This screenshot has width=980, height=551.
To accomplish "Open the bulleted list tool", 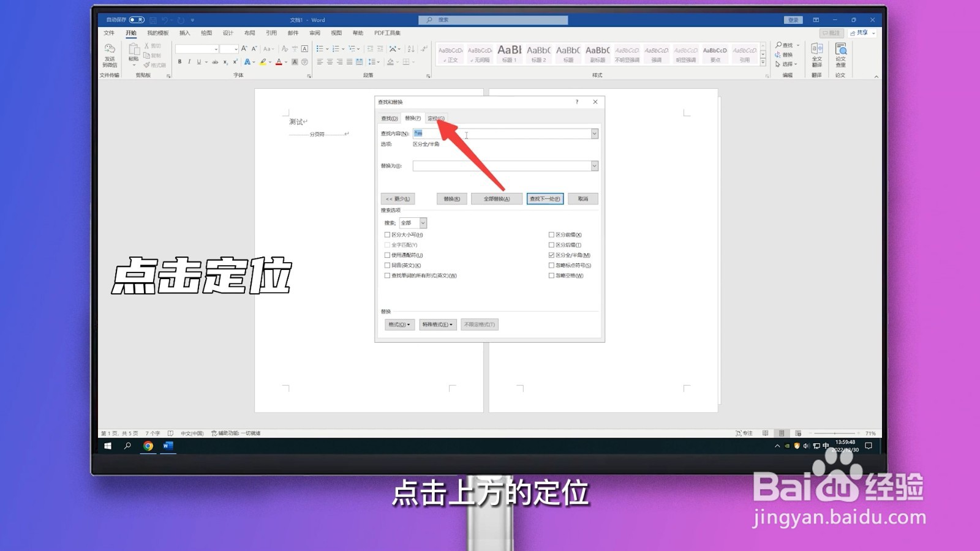I will 320,49.
